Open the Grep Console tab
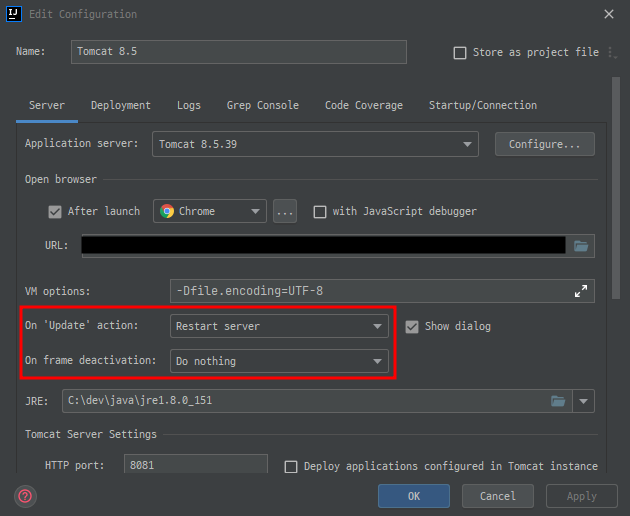The width and height of the screenshot is (630, 516). coord(263,106)
